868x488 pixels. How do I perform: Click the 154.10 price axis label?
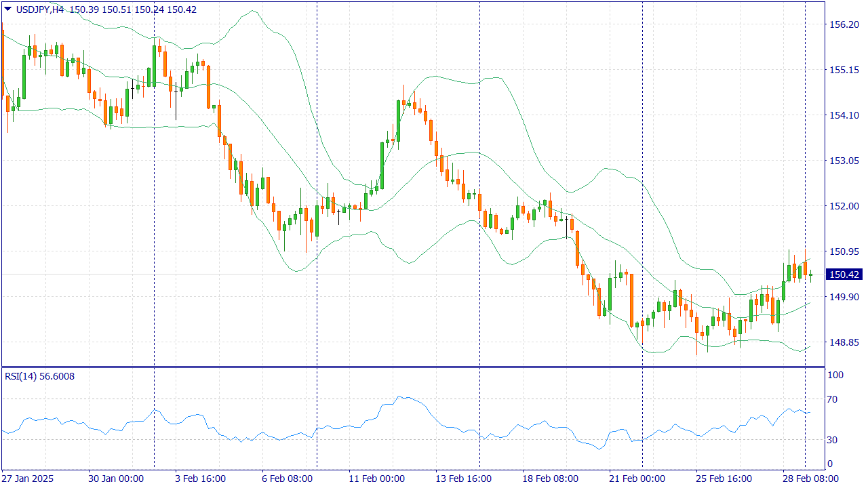[x=844, y=115]
